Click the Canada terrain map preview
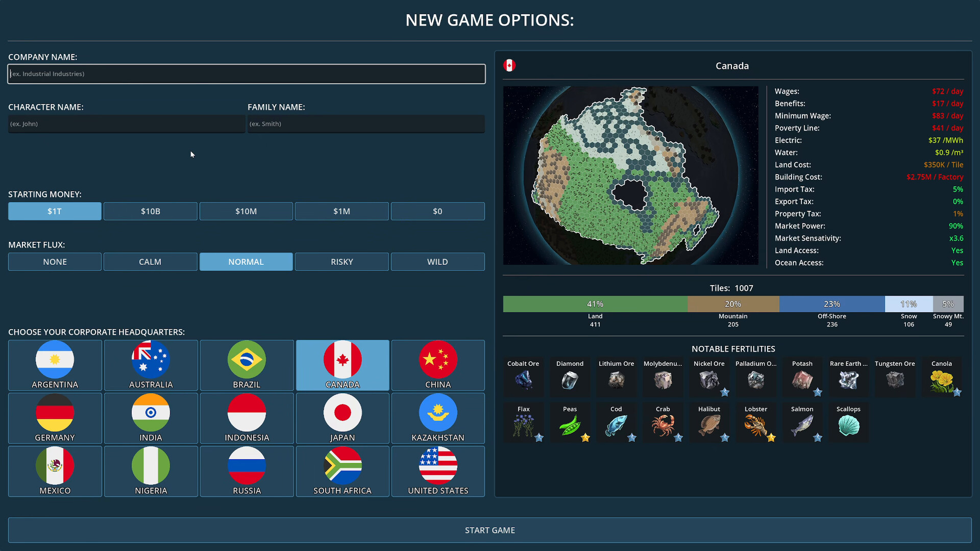The height and width of the screenshot is (551, 980). coord(631,176)
